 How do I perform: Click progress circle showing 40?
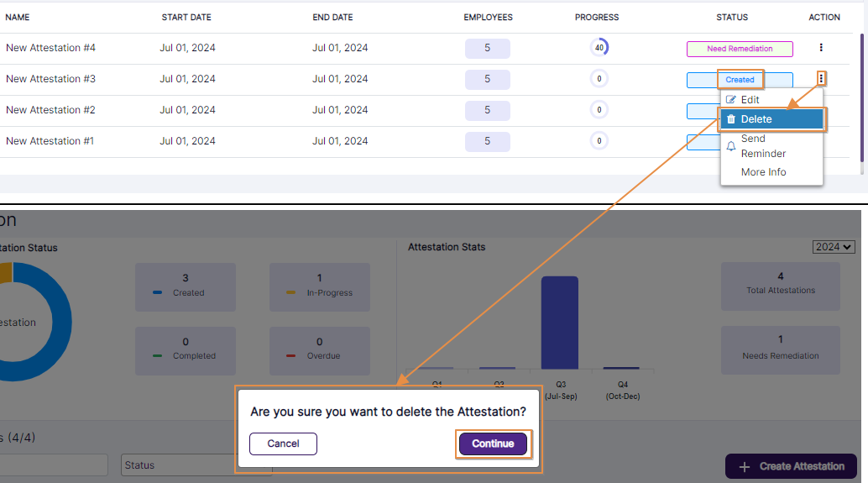pos(599,48)
